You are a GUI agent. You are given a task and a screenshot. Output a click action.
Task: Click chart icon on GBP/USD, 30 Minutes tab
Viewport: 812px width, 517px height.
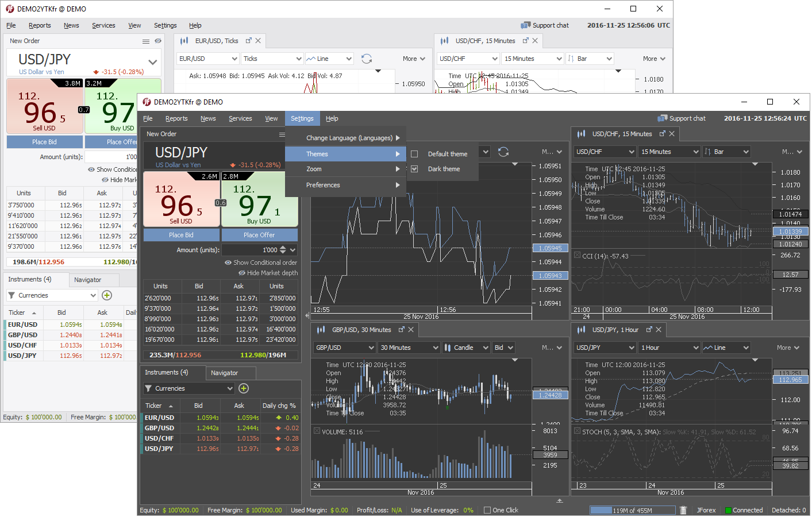pyautogui.click(x=321, y=330)
